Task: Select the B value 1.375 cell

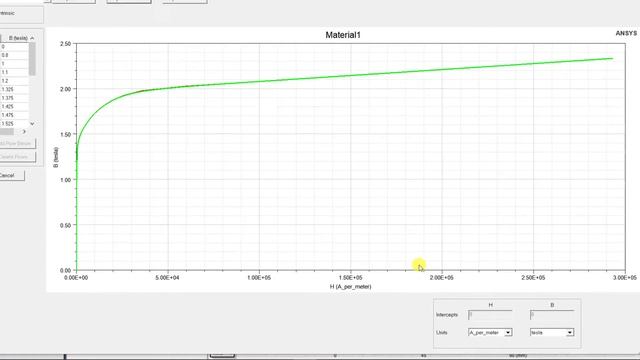Action: coord(14,98)
